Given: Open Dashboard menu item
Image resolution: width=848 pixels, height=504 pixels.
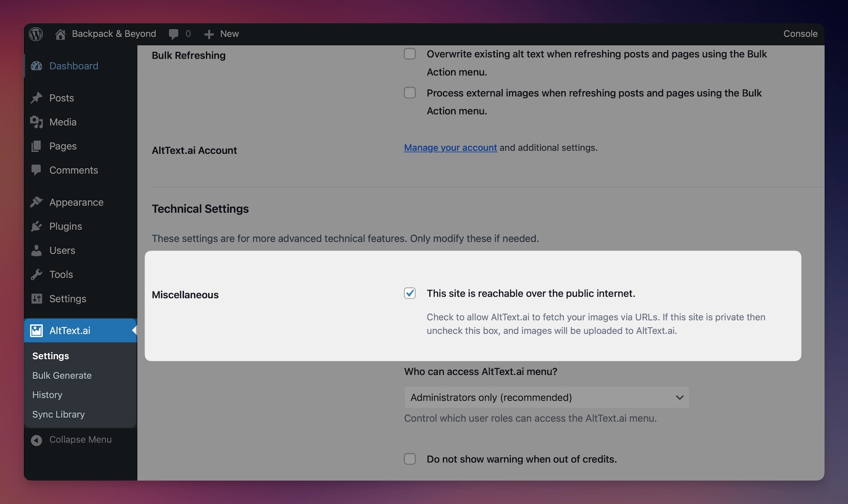Looking at the screenshot, I should (80, 66).
